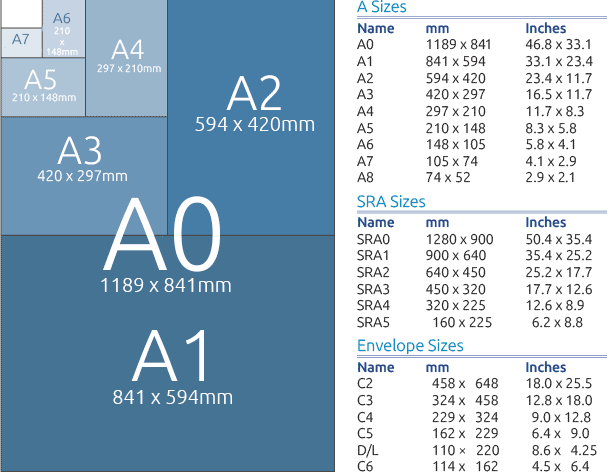
Task: Select the C4 envelope size row
Action: coord(474,417)
